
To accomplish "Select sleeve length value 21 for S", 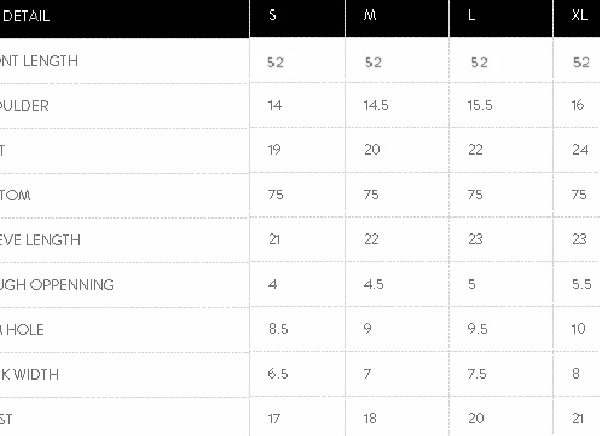I will pyautogui.click(x=275, y=240).
